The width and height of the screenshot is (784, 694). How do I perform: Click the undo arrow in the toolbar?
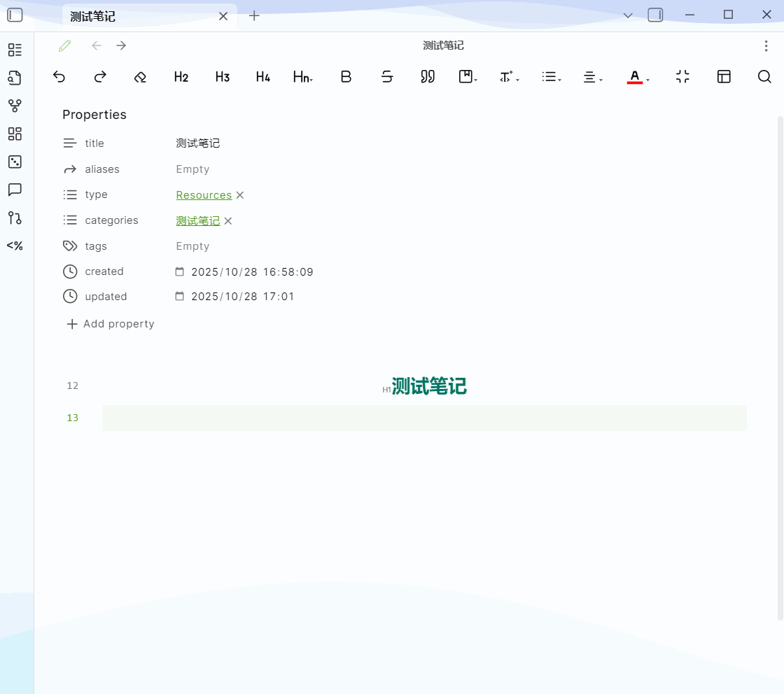pyautogui.click(x=59, y=77)
